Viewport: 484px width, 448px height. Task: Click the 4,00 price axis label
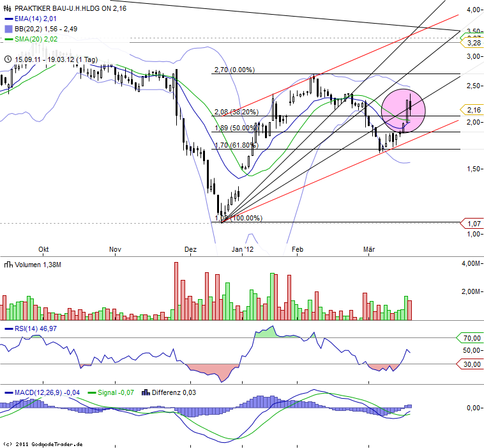[x=474, y=10]
